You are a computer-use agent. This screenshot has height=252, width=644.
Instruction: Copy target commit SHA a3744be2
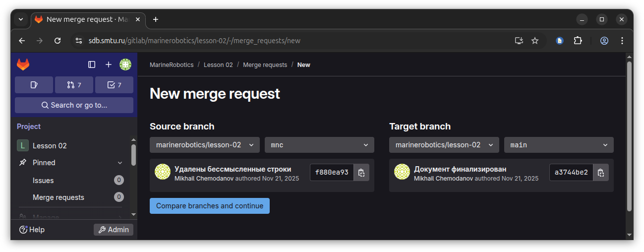(601, 173)
